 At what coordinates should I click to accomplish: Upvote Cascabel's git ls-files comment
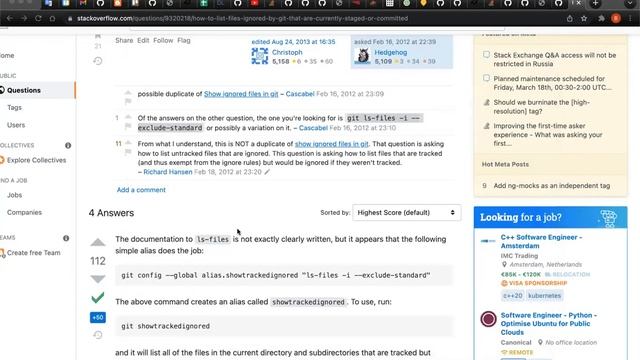[128, 117]
